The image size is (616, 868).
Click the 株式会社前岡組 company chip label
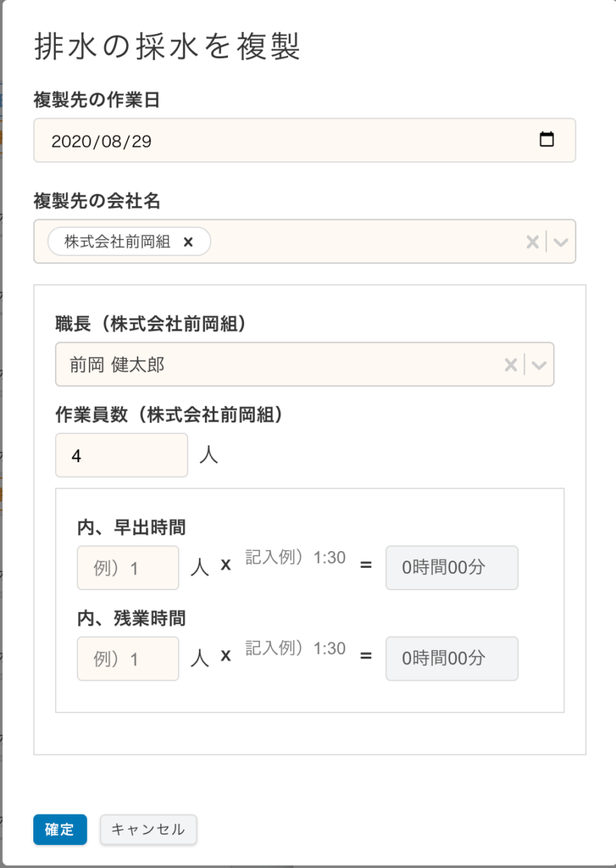coord(117,242)
